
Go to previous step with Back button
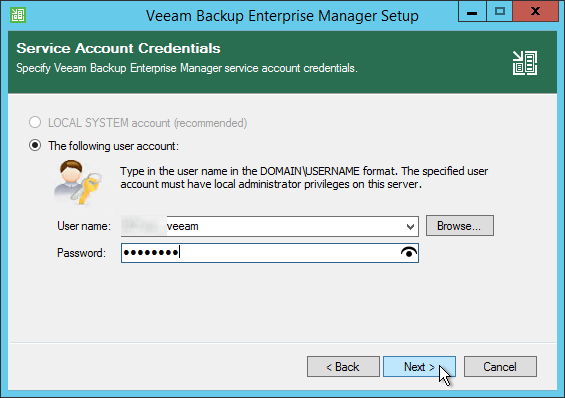coord(343,367)
